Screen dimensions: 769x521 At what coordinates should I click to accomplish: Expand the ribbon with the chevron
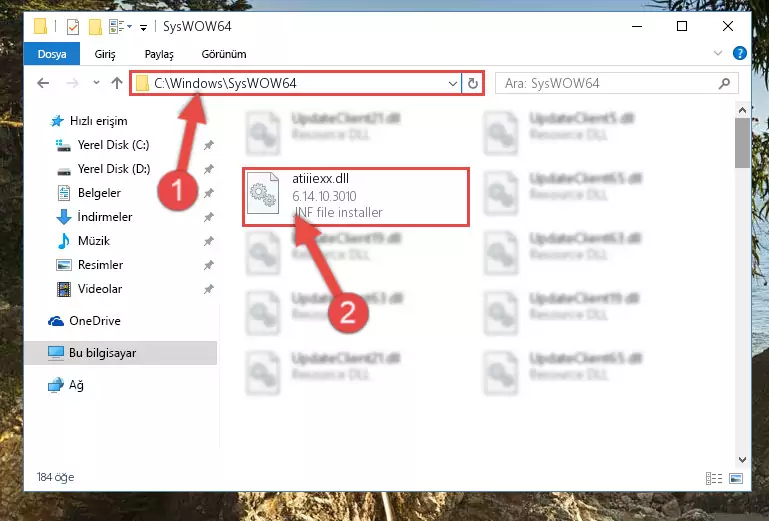[718, 53]
